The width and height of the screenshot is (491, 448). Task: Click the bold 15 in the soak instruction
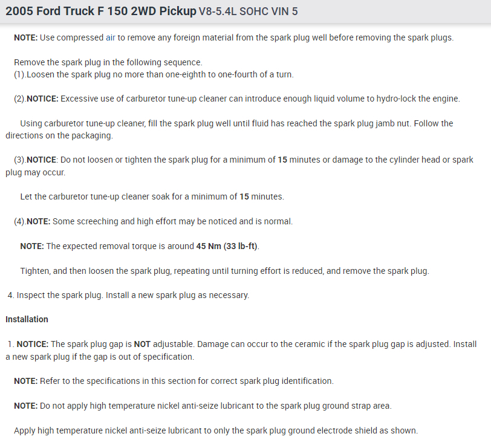pos(244,196)
